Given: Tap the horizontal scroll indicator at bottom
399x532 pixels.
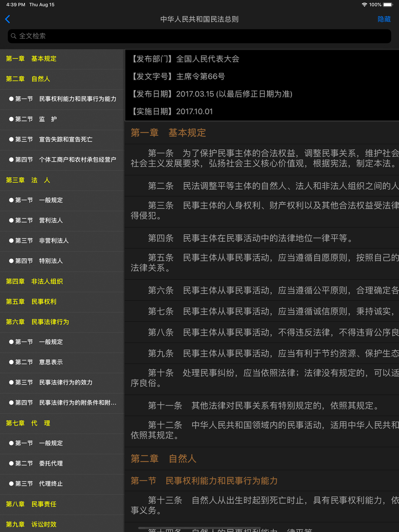Looking at the screenshot, I should click(199, 528).
